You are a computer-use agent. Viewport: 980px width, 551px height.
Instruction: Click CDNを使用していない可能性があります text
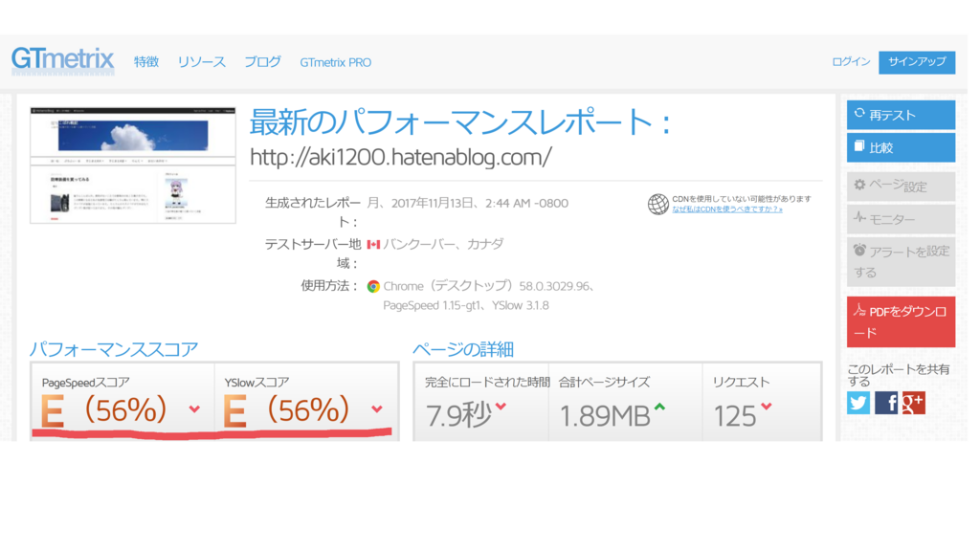pyautogui.click(x=742, y=199)
